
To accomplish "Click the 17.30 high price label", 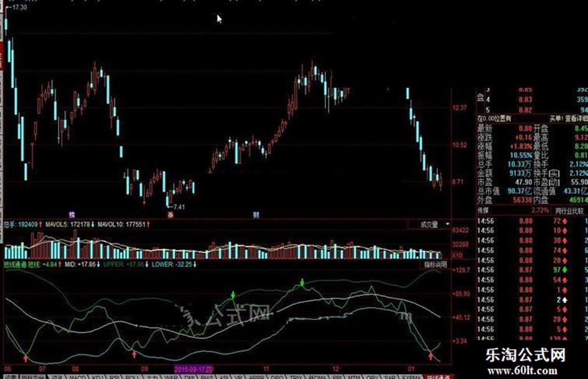I will (19, 7).
